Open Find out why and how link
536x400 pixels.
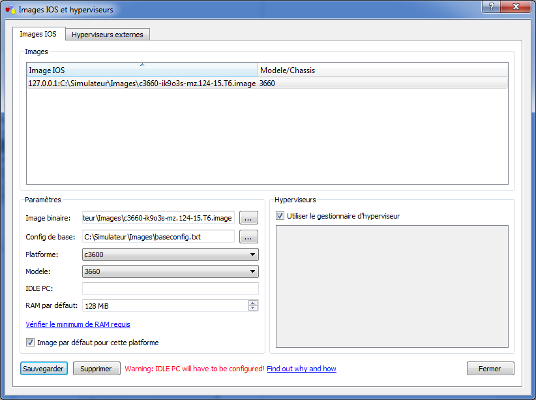[x=301, y=369]
